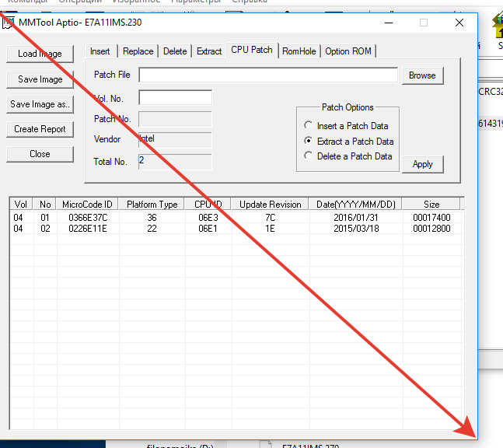Click the Close button in left panel

coord(40,154)
